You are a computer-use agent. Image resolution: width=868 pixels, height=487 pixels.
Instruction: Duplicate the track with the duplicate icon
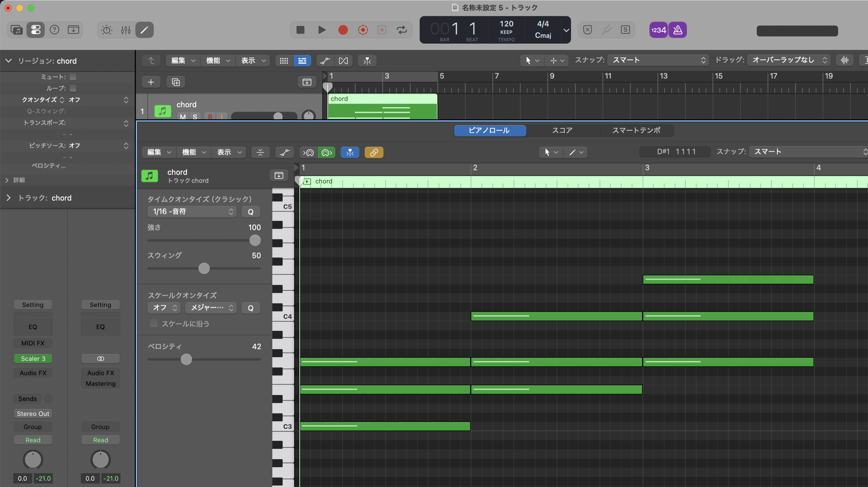click(x=176, y=82)
